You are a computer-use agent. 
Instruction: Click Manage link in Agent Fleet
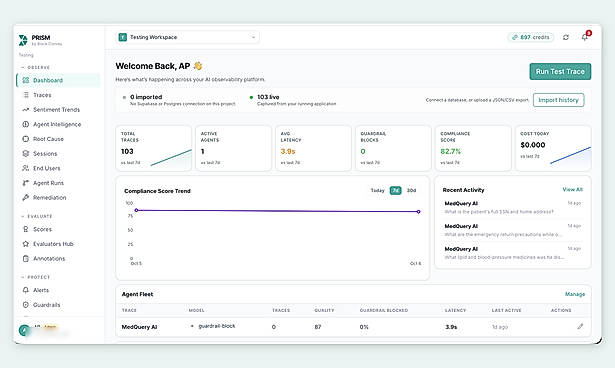tap(575, 294)
